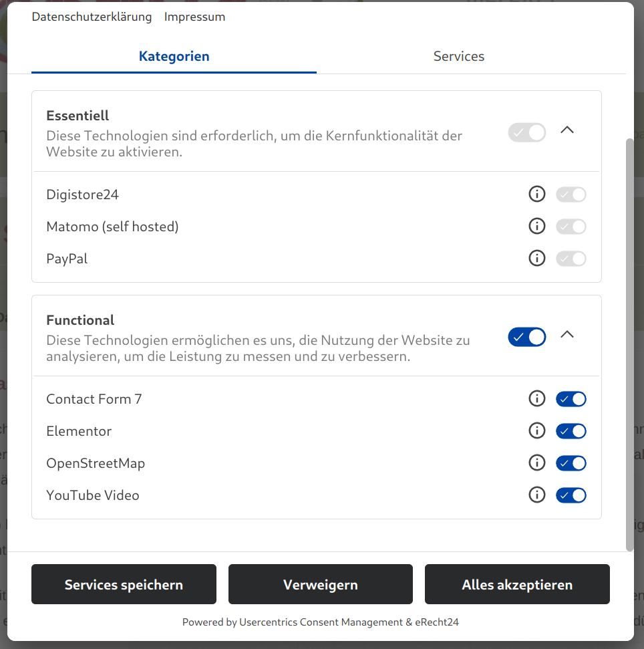Click the PayPal info icon
The height and width of the screenshot is (649, 644).
[536, 258]
